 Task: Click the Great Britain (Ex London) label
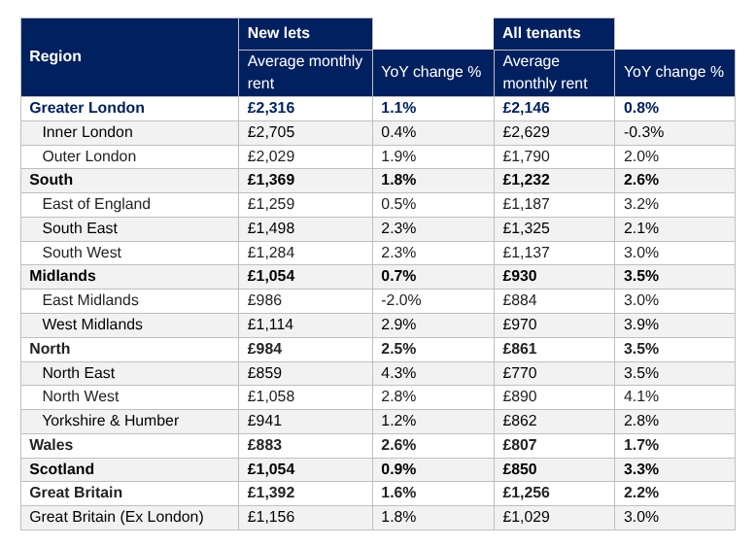click(117, 517)
